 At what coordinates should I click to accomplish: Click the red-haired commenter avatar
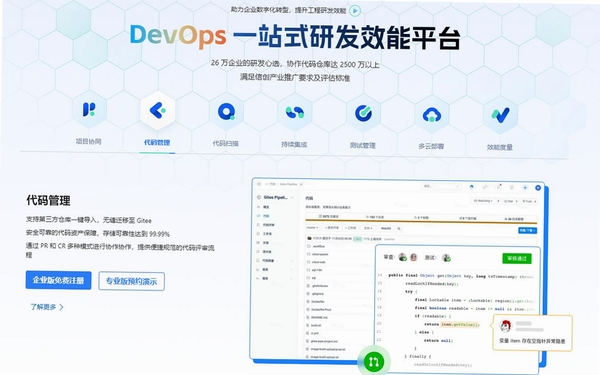click(506, 326)
